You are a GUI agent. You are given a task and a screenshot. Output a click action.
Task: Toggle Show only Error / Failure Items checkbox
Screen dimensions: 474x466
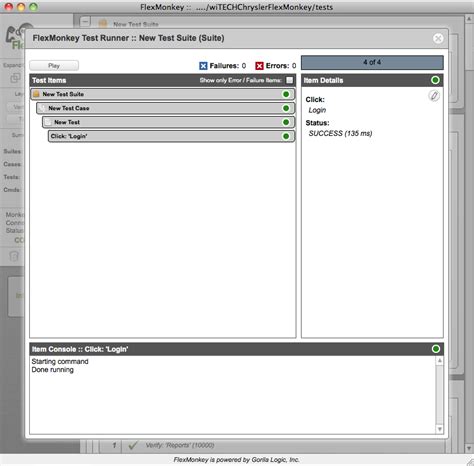pyautogui.click(x=290, y=80)
